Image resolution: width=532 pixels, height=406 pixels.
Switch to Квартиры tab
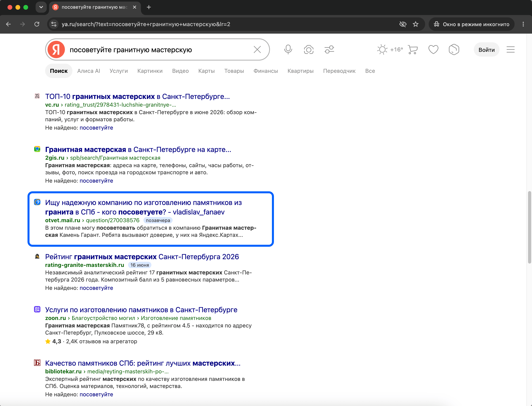(x=300, y=71)
